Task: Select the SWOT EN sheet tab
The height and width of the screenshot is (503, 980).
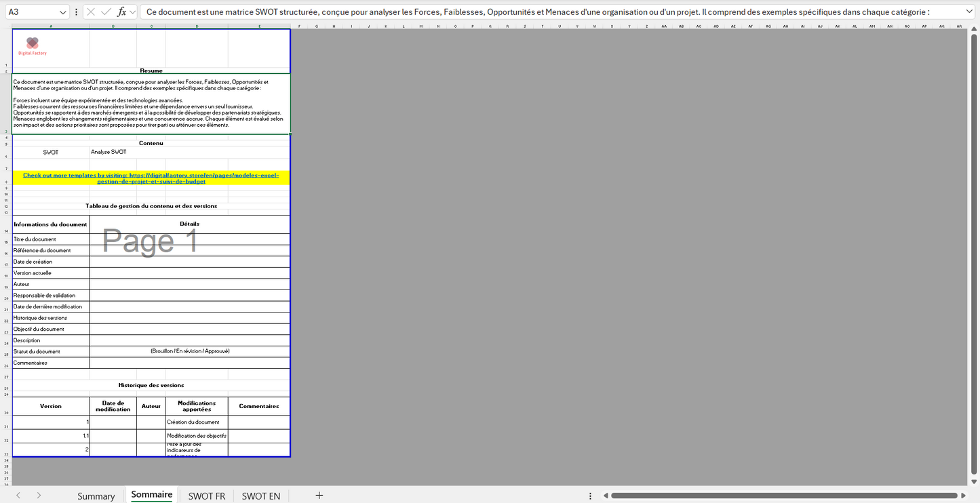Action: 260,496
